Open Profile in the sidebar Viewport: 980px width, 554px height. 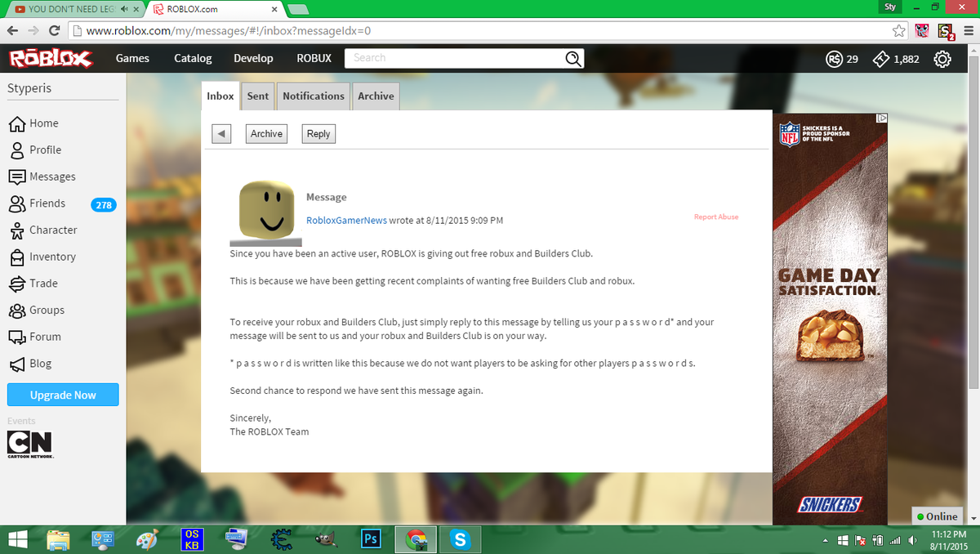[35, 150]
